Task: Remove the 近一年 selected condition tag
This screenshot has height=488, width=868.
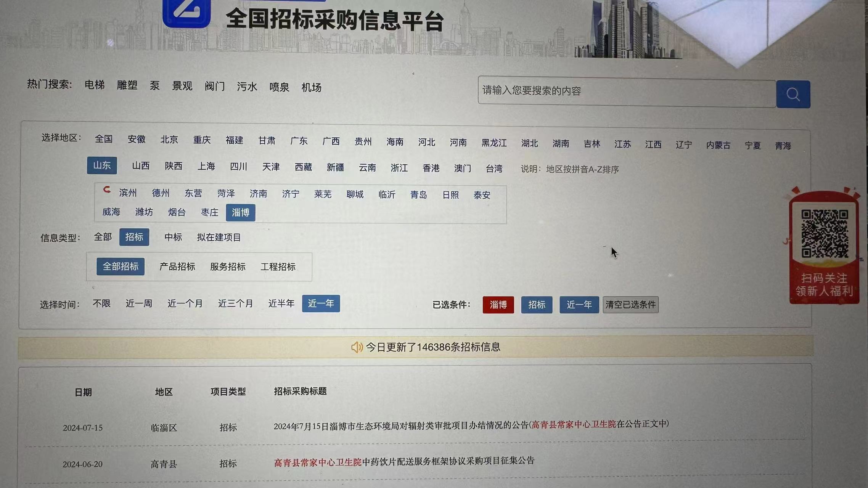Action: coord(579,305)
